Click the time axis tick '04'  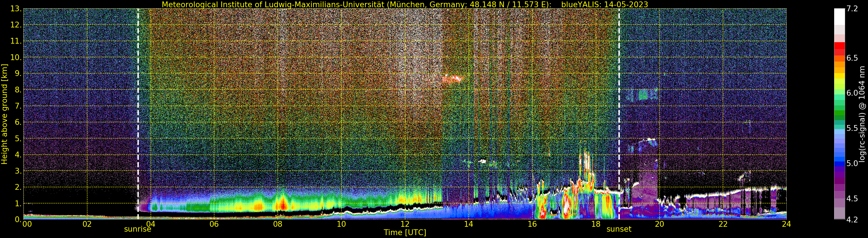[x=151, y=224]
